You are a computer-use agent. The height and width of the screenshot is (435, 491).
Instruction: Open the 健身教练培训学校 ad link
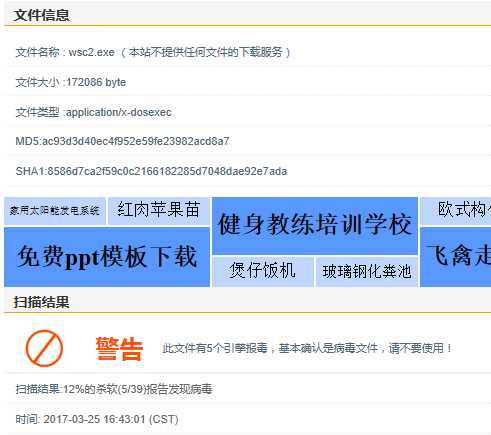coord(315,226)
